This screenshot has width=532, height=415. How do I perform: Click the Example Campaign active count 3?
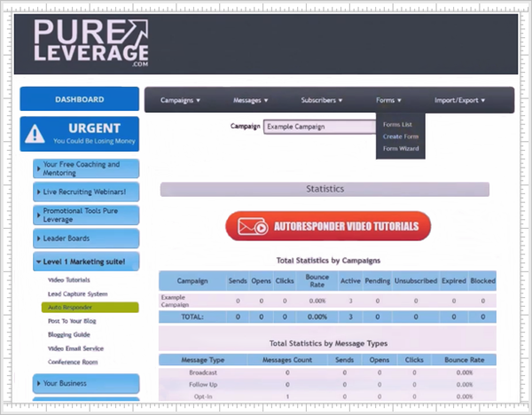[350, 301]
